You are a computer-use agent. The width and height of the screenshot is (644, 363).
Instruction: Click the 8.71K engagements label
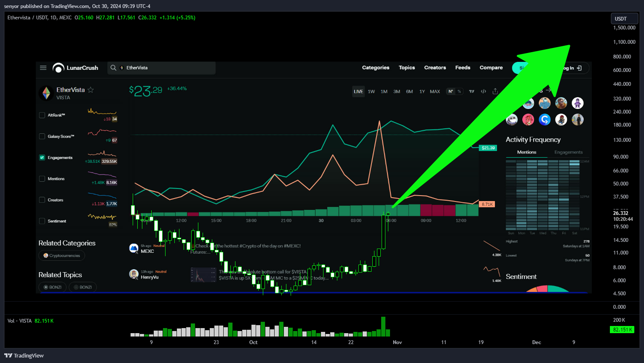(x=487, y=204)
